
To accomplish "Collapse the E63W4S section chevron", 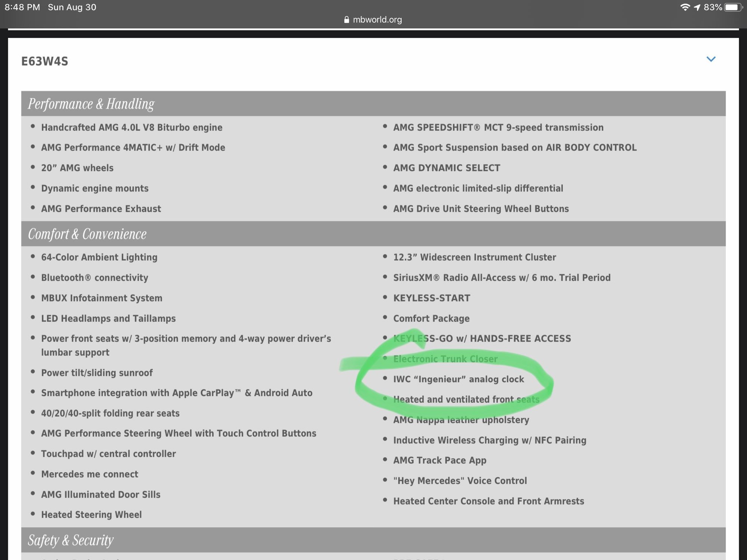I will click(711, 59).
